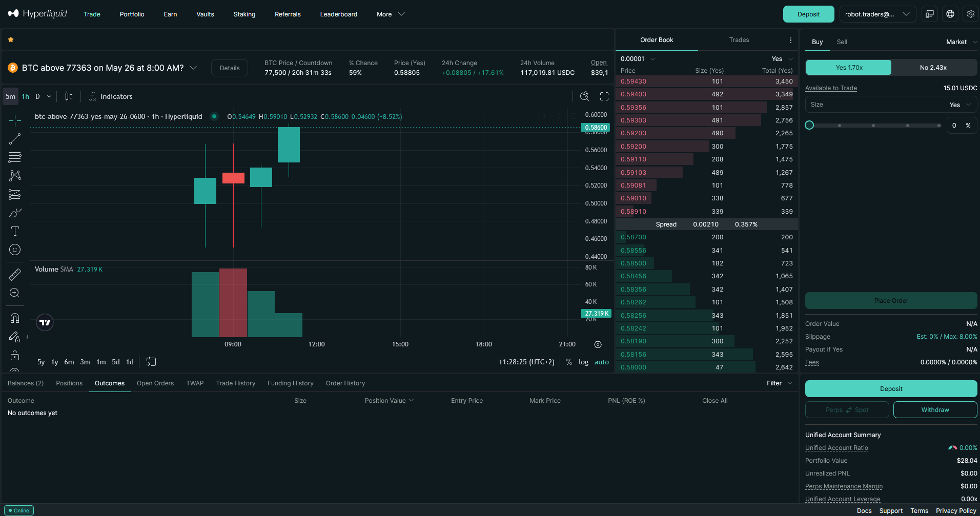The height and width of the screenshot is (516, 980).
Task: Open chart axis settings gear
Action: (x=598, y=344)
